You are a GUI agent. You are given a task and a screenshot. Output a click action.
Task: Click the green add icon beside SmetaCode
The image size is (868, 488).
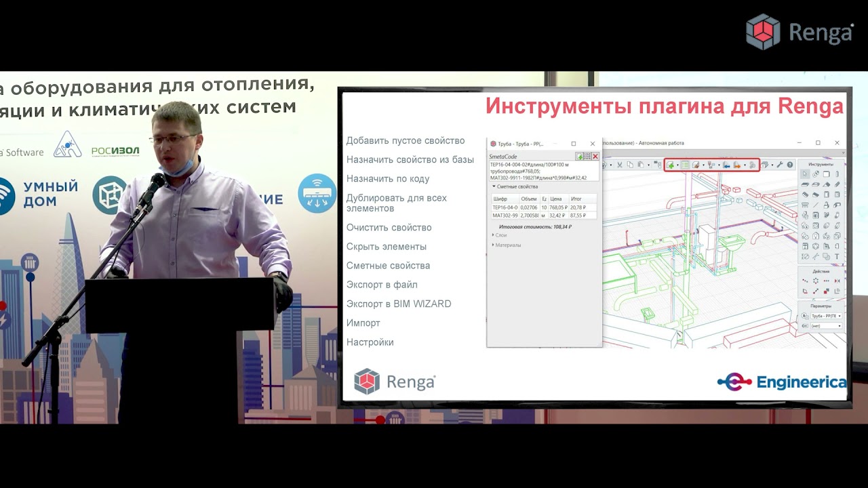click(x=579, y=157)
